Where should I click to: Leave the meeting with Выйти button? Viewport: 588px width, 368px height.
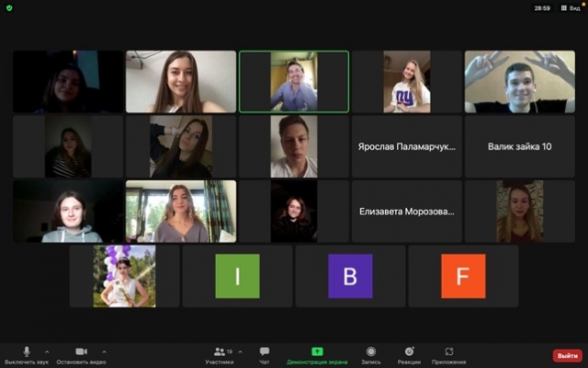568,355
